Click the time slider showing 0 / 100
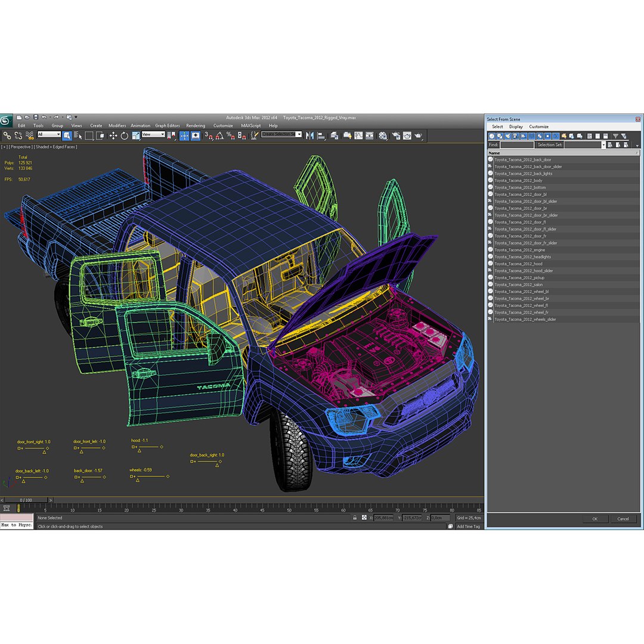Viewport: 644px width, 644px height. 26,500
